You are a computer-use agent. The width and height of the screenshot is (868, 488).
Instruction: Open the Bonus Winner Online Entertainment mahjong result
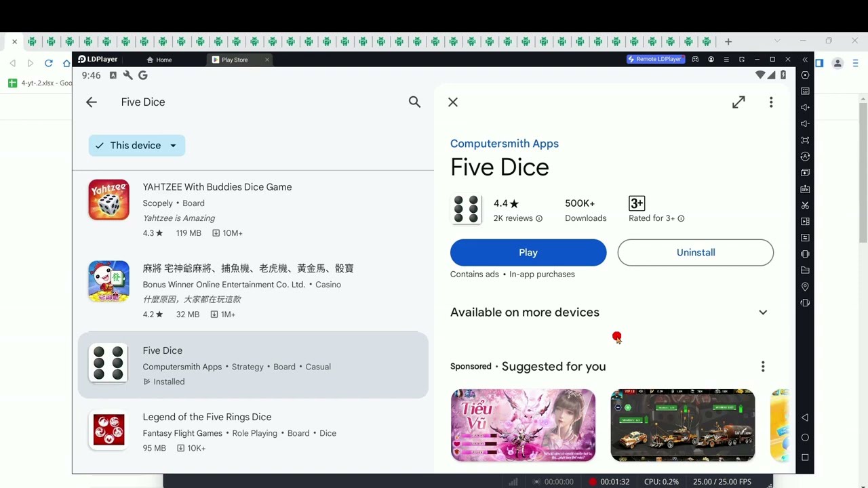(253, 291)
